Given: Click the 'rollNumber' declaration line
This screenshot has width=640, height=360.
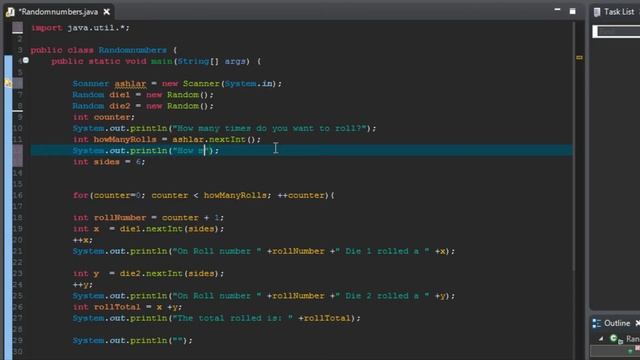Looking at the screenshot, I should [149, 218].
